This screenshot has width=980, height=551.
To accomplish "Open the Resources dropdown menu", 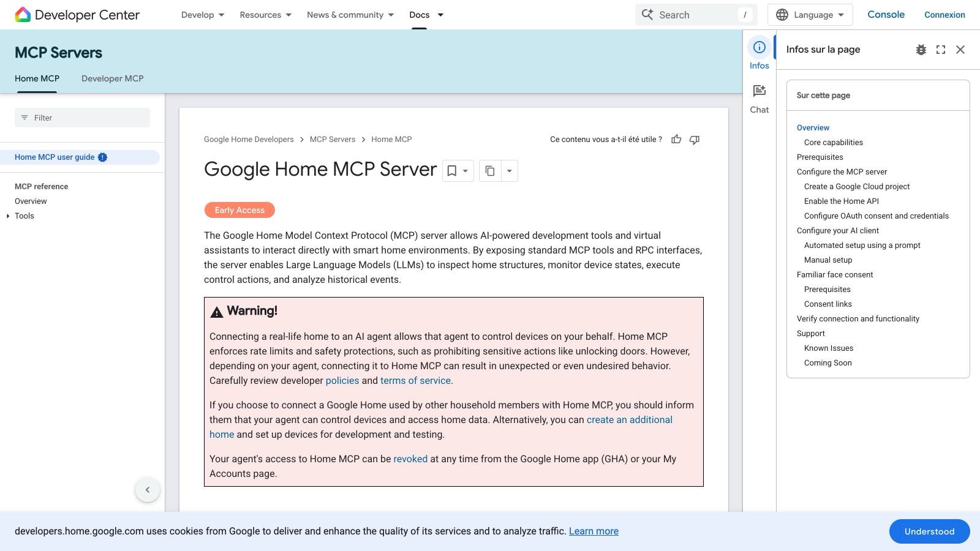I will click(266, 15).
